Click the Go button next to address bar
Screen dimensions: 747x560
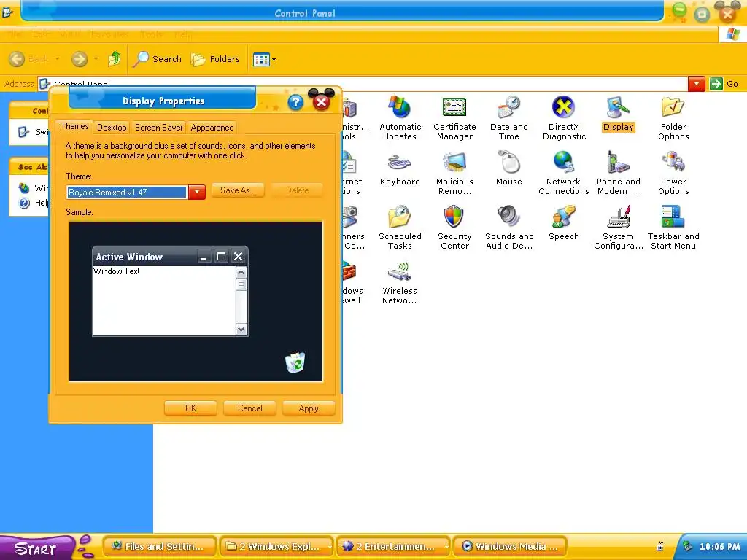[x=724, y=84]
